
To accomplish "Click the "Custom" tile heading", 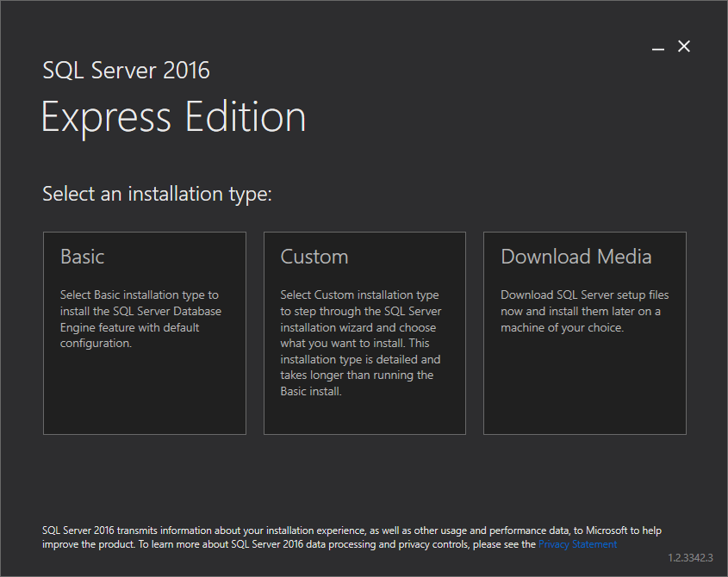I will tap(314, 257).
